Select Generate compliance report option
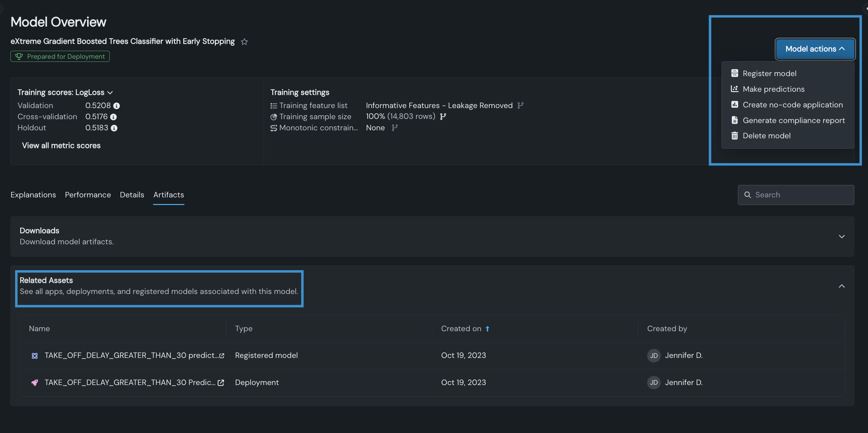This screenshot has height=433, width=868. pyautogui.click(x=793, y=121)
